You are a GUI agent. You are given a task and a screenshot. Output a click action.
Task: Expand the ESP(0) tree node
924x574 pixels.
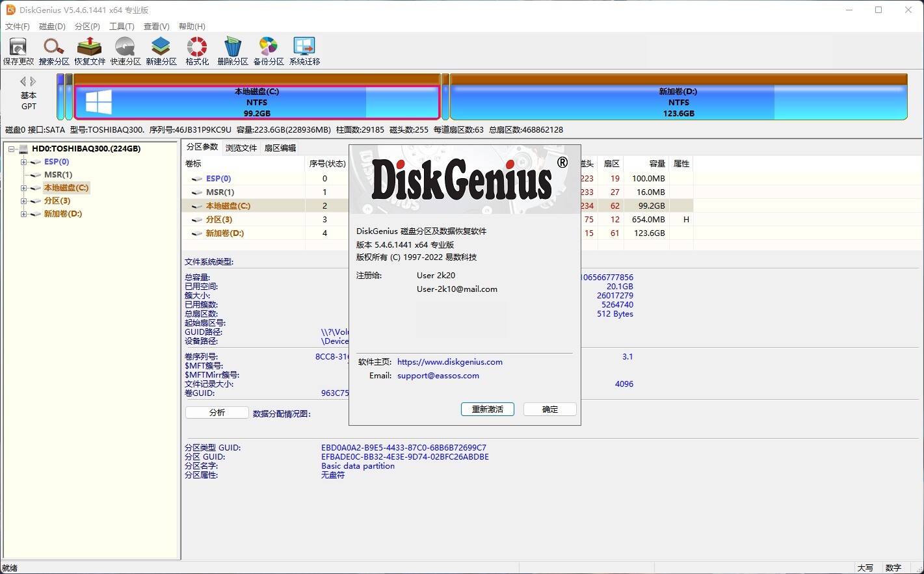(x=23, y=162)
